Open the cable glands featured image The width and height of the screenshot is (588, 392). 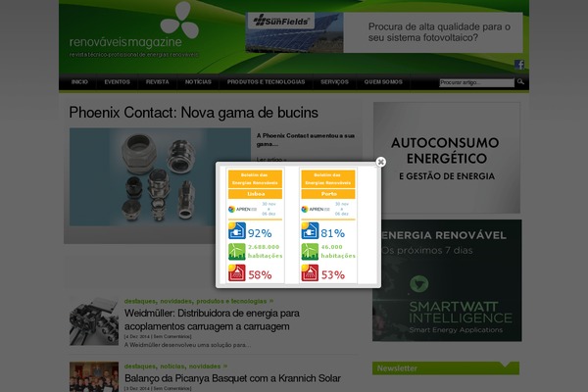coord(160,177)
